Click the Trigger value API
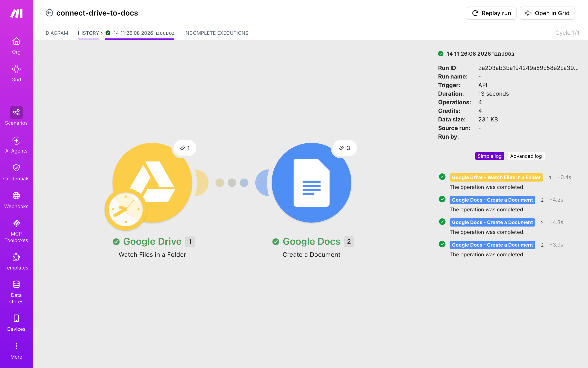588x368 pixels. 483,85
